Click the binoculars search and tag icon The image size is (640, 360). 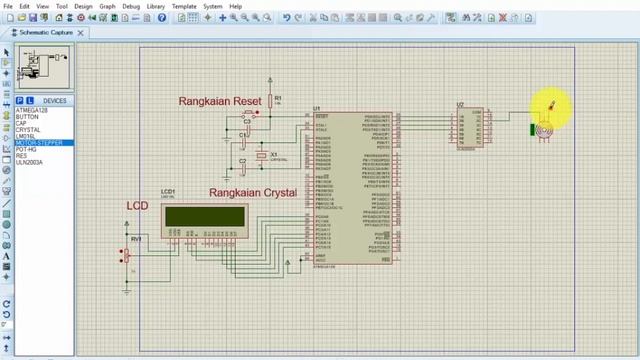466,18
